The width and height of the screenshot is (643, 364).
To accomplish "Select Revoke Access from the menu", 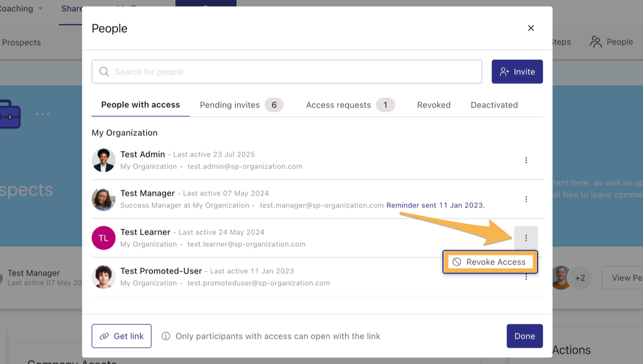I will coord(490,262).
